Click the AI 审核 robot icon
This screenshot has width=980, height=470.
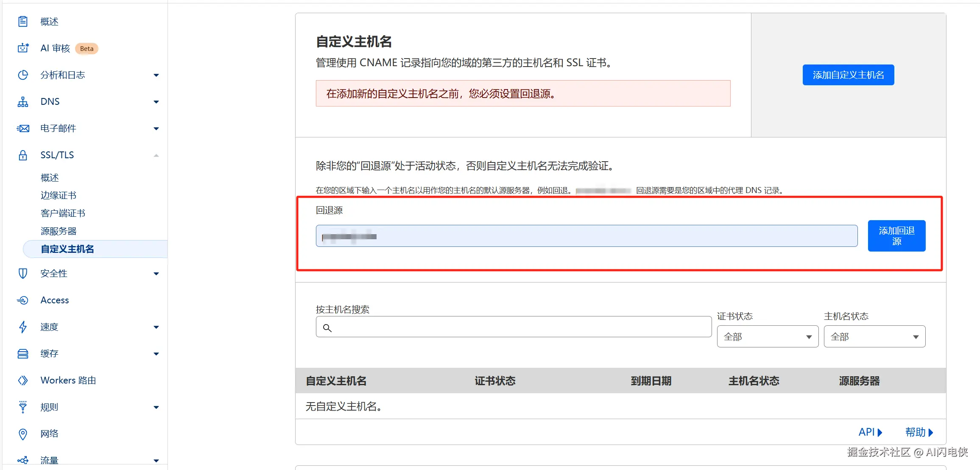click(x=23, y=48)
